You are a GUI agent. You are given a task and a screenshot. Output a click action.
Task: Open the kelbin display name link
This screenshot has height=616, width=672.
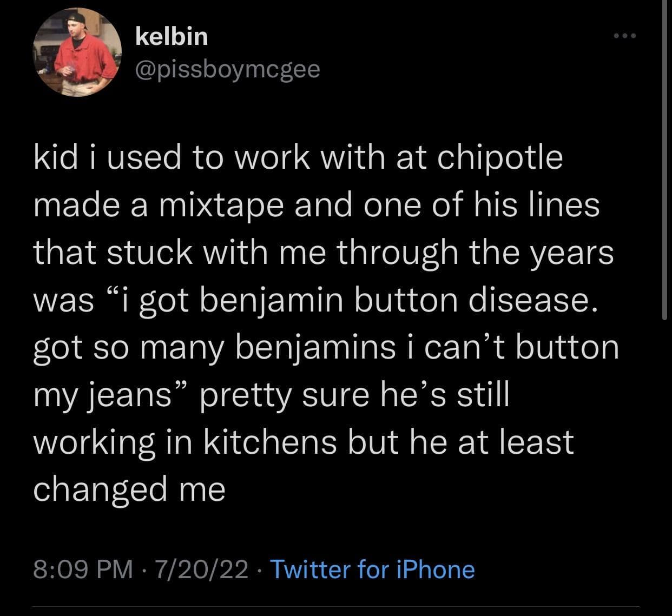(x=171, y=36)
